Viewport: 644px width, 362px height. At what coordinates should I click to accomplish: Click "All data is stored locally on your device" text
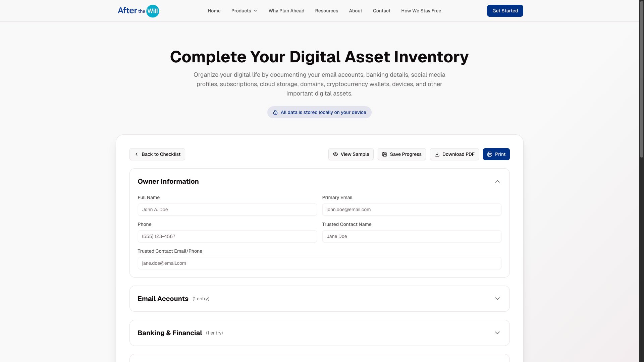(x=323, y=112)
